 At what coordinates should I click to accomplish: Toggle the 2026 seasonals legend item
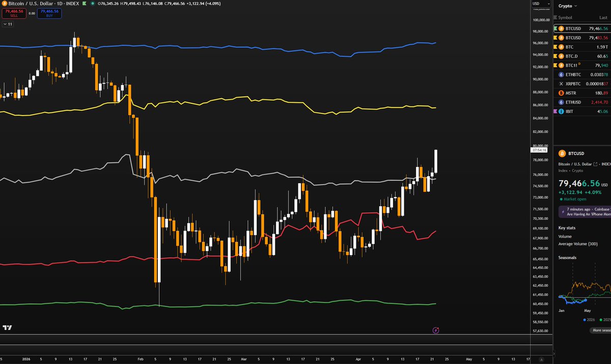click(x=590, y=319)
